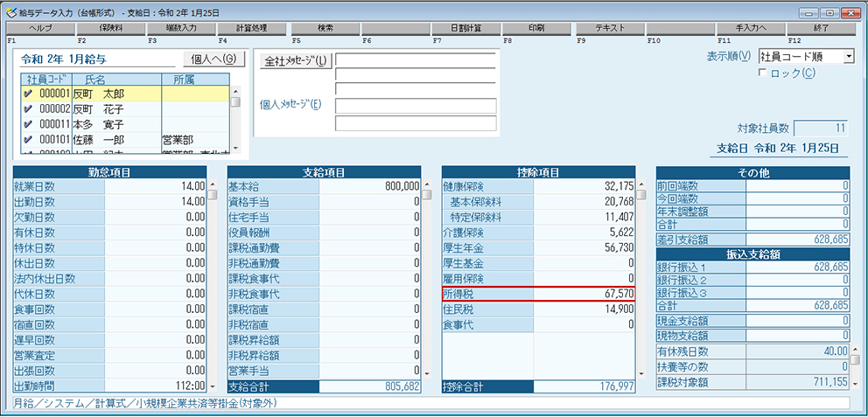The width and height of the screenshot is (868, 417).
Task: Click 厚生年金 value 56,730
Action: click(x=584, y=247)
